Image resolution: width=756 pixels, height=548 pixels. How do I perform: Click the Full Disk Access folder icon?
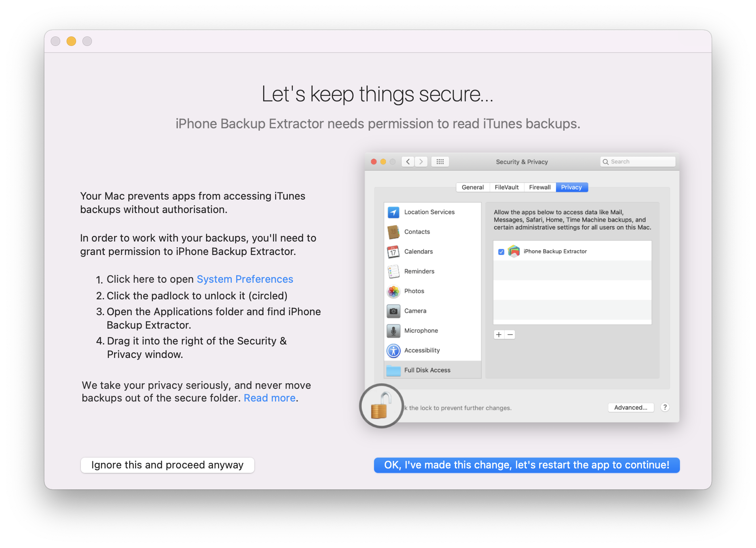click(393, 371)
